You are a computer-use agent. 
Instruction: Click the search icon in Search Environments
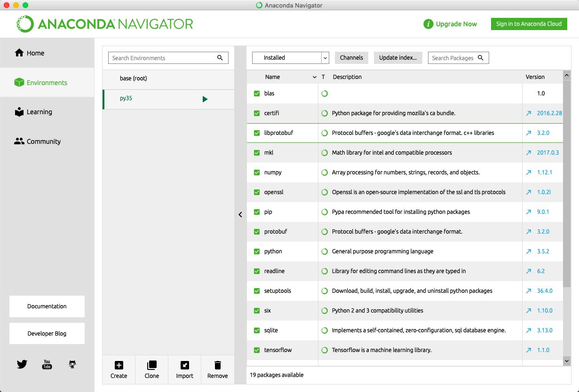pyautogui.click(x=220, y=58)
